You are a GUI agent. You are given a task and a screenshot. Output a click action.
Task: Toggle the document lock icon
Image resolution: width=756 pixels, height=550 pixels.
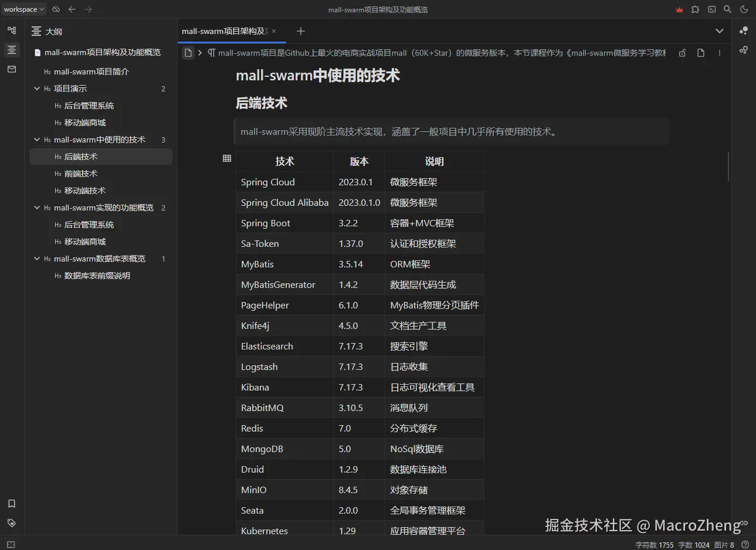(x=682, y=53)
